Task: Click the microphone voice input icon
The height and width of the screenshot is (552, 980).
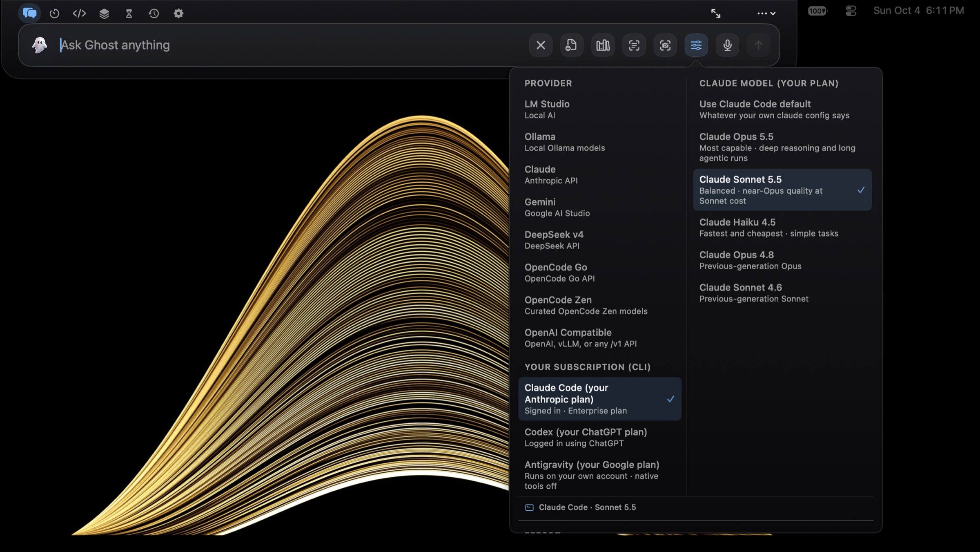Action: [x=727, y=45]
